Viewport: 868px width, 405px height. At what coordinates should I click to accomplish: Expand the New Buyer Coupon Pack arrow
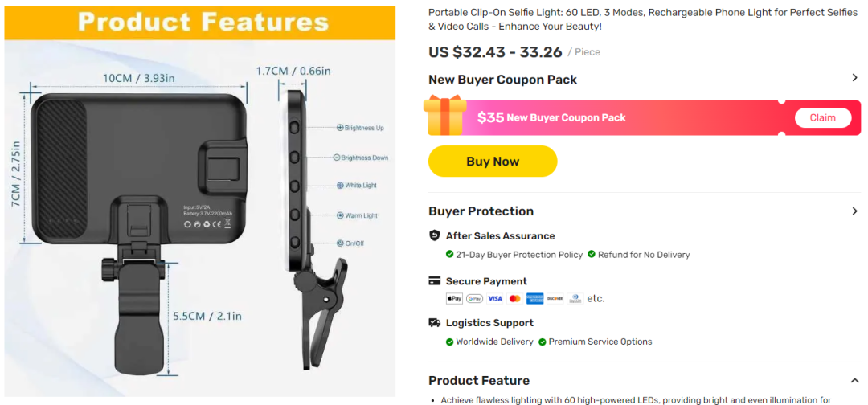[x=854, y=78]
